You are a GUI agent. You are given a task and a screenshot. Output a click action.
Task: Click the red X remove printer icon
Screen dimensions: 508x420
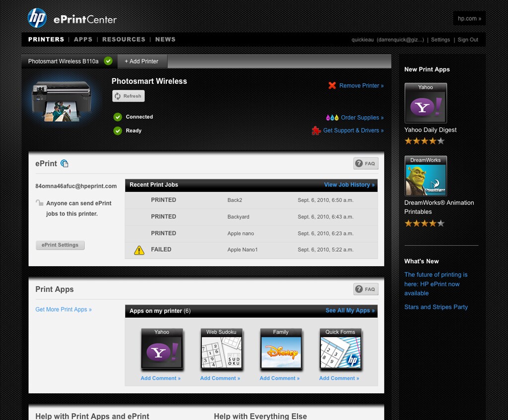pyautogui.click(x=332, y=85)
